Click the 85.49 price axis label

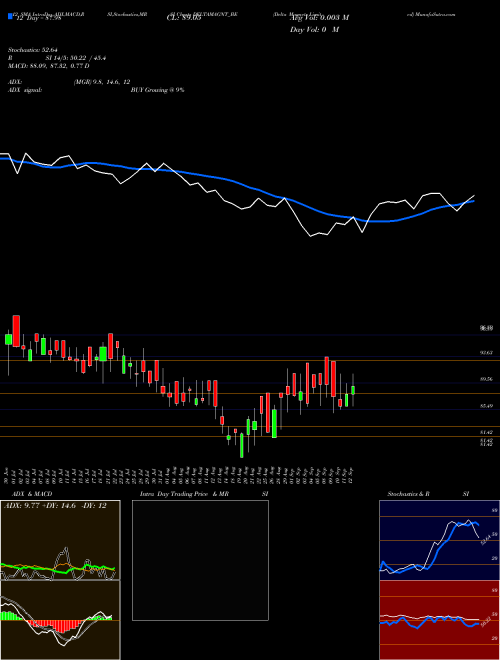coord(486,406)
